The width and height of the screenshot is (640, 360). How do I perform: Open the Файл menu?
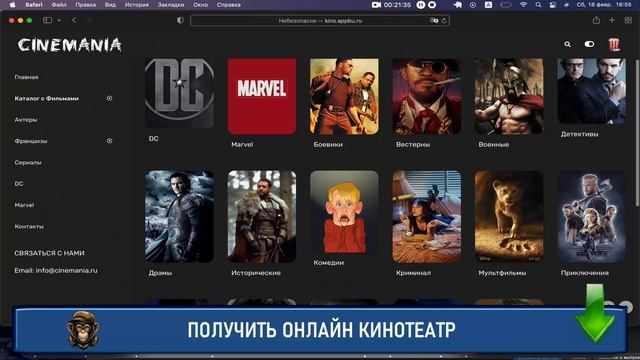click(x=59, y=5)
